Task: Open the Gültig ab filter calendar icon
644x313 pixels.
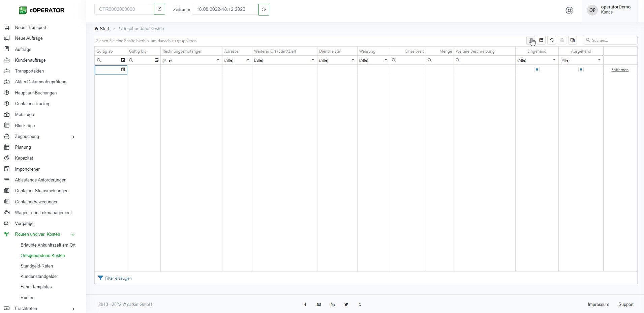Action: point(123,60)
